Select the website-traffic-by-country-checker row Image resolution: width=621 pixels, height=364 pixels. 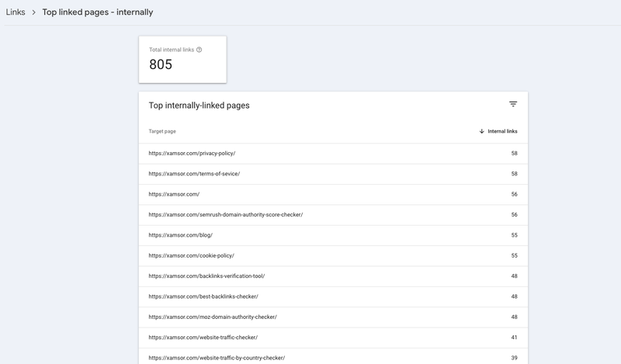tap(217, 357)
